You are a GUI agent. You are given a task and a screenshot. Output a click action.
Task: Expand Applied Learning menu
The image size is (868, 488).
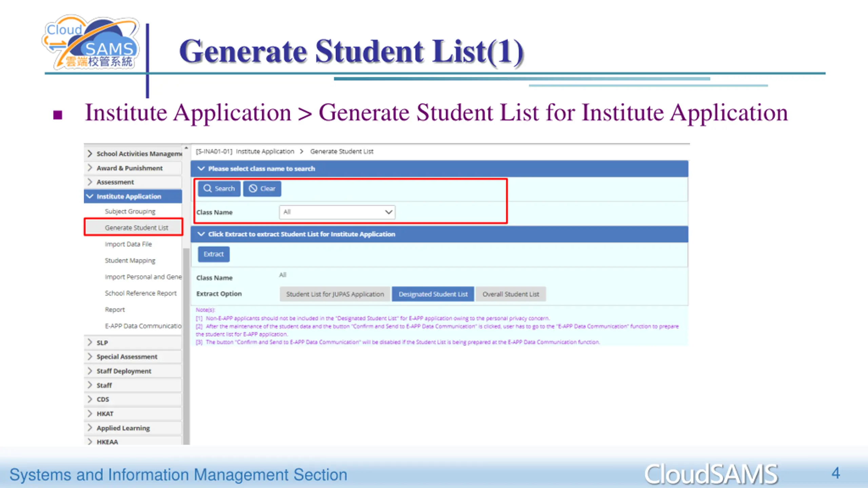133,428
